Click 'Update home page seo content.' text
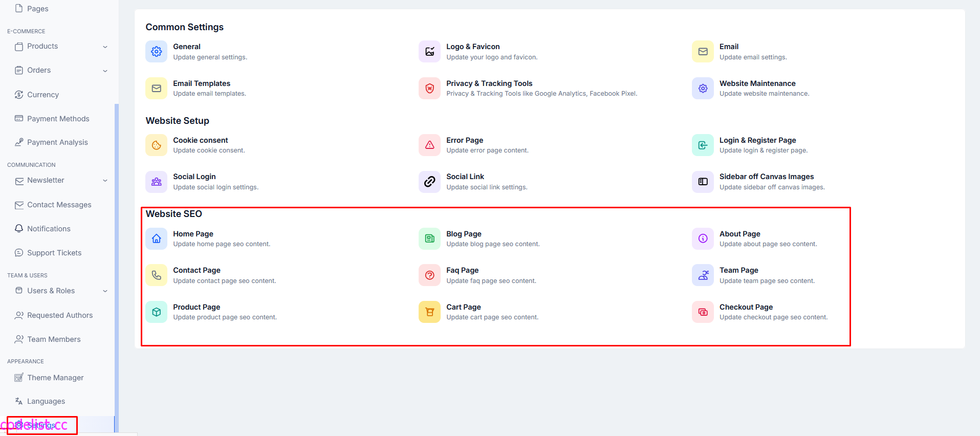 (222, 244)
